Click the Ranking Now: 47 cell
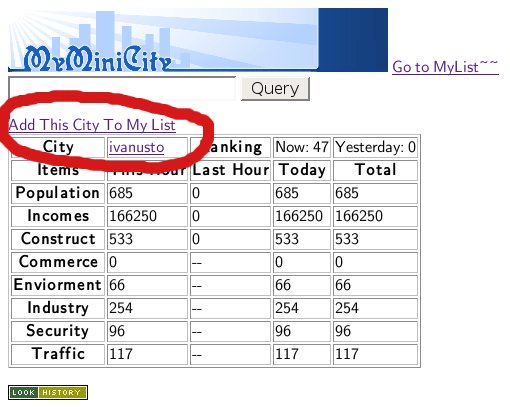Screen dimensions: 510x407 [302, 147]
